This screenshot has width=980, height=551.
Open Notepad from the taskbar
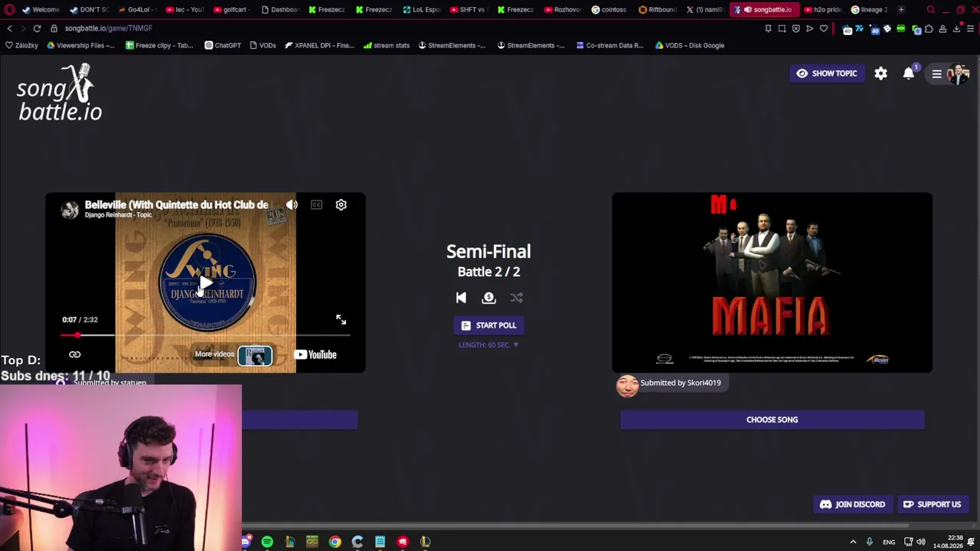coord(380,542)
